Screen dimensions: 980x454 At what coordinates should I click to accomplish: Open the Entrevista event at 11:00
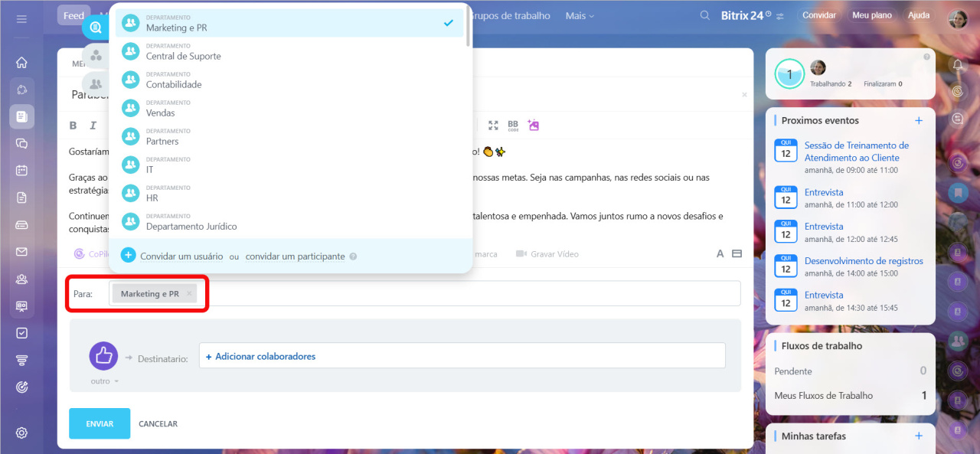click(x=824, y=192)
